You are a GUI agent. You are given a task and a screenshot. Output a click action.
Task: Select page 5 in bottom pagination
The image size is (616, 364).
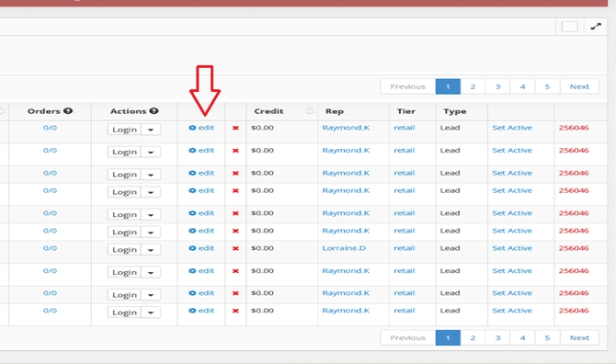pyautogui.click(x=547, y=338)
